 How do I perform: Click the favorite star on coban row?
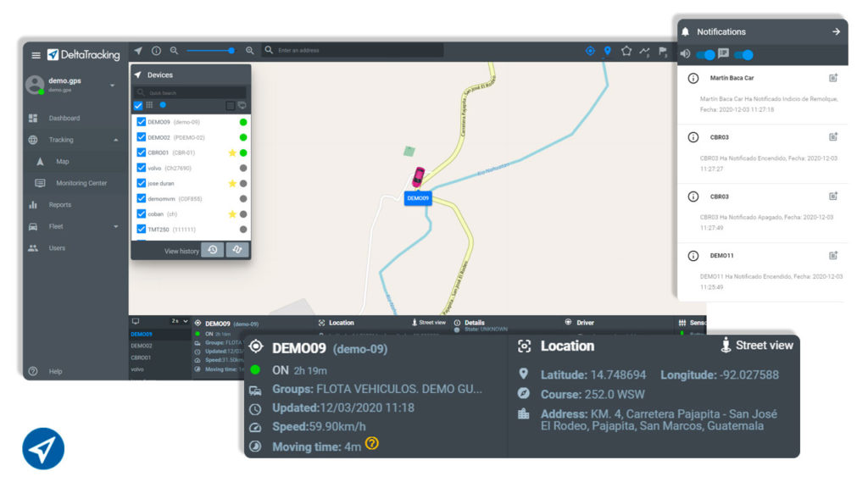click(x=232, y=214)
